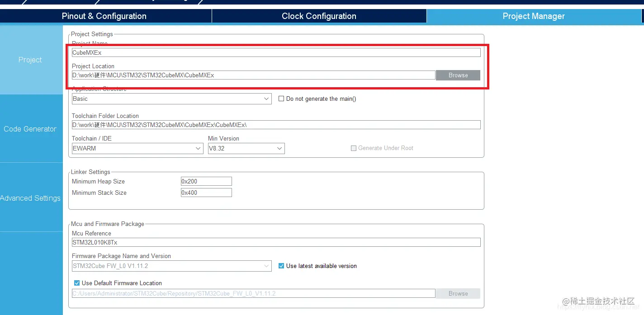Image resolution: width=644 pixels, height=315 pixels.
Task: Click the Mcu and Firmware Package title
Action: [x=108, y=224]
